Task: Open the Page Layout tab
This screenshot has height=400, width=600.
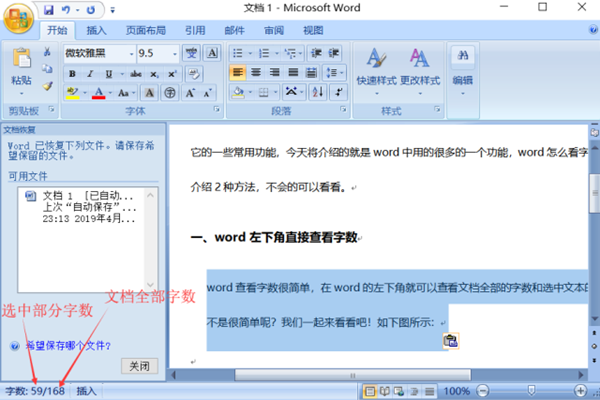Action: click(x=146, y=30)
